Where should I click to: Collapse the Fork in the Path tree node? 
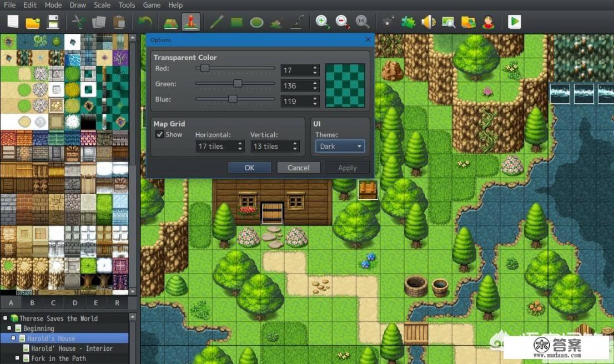click(17, 358)
